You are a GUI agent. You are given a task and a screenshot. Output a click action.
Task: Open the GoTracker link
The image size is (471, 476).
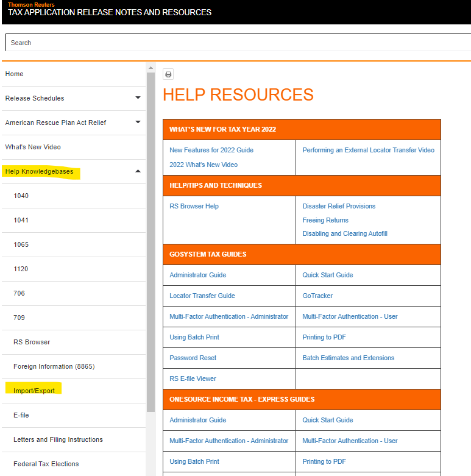click(x=317, y=296)
